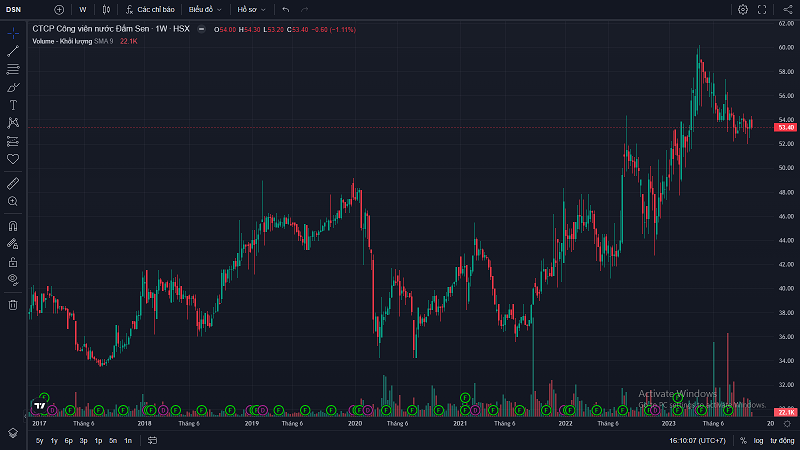The width and height of the screenshot is (800, 450).
Task: Enable magnet mode in left toolbar
Action: pyautogui.click(x=13, y=225)
